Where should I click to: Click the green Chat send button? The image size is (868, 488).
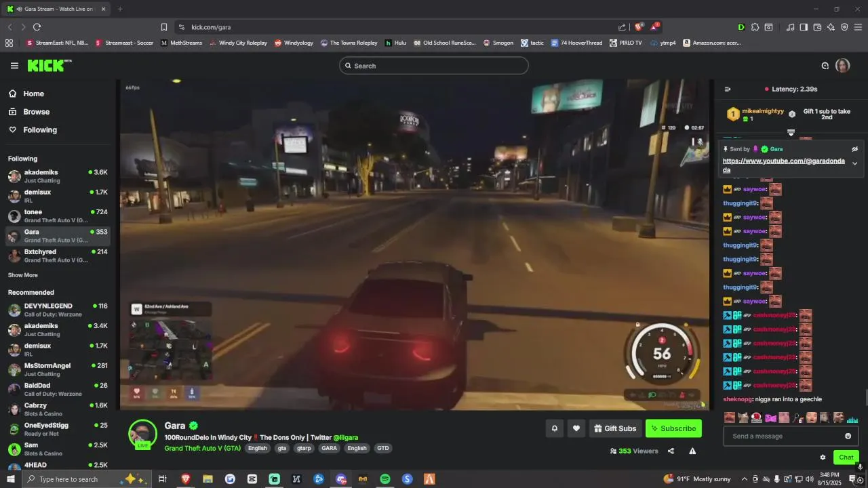pyautogui.click(x=846, y=457)
